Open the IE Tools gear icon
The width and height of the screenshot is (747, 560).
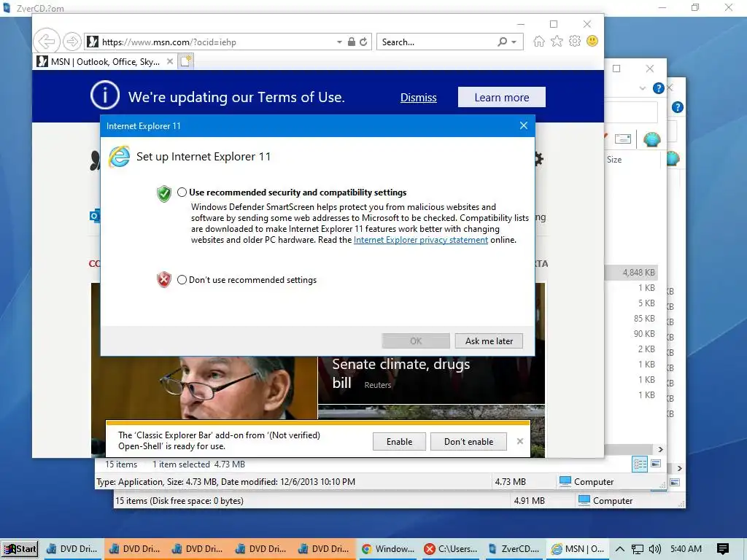point(575,42)
